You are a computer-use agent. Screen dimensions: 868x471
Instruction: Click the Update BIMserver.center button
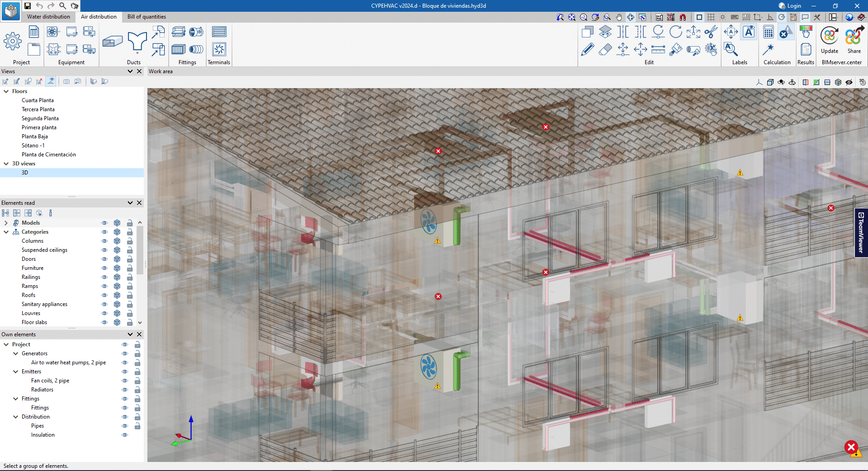tap(829, 40)
